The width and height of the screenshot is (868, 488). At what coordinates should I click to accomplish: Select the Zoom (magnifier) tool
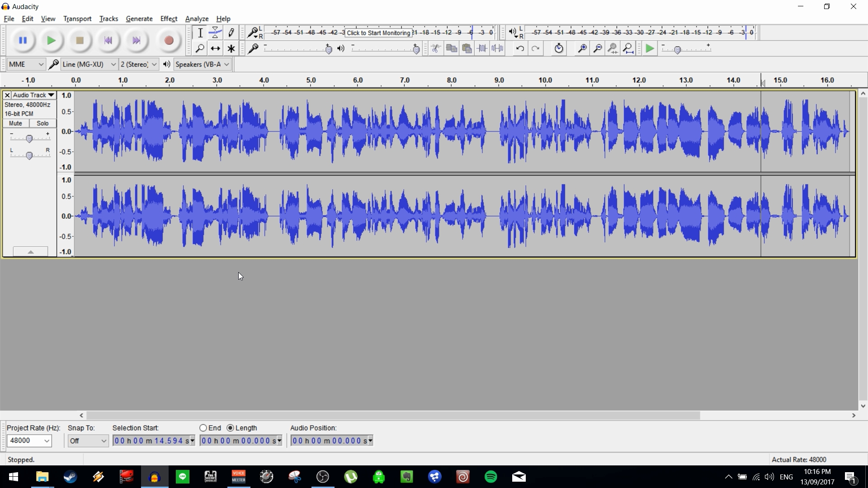pyautogui.click(x=200, y=48)
